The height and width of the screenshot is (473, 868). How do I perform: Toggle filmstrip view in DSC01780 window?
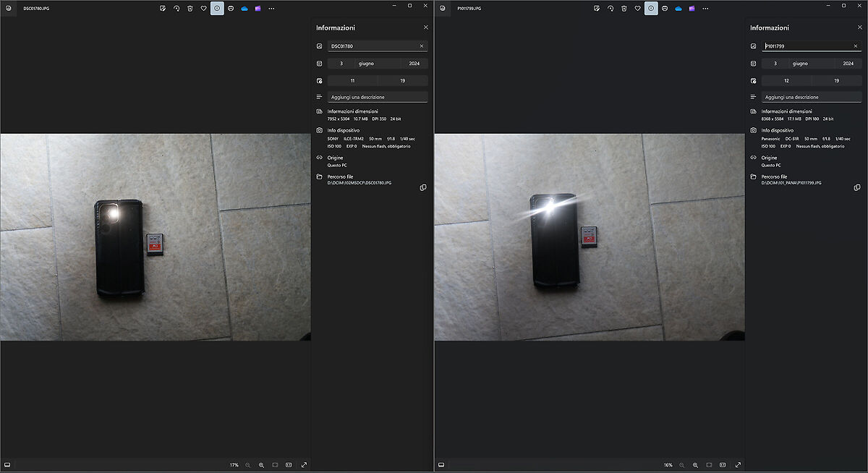point(7,464)
